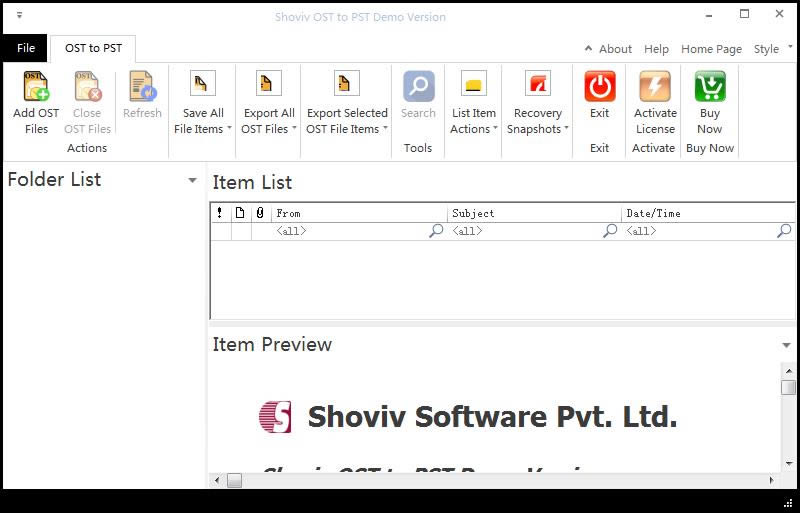Click the red Exit power icon
This screenshot has width=800, height=513.
coord(599,86)
